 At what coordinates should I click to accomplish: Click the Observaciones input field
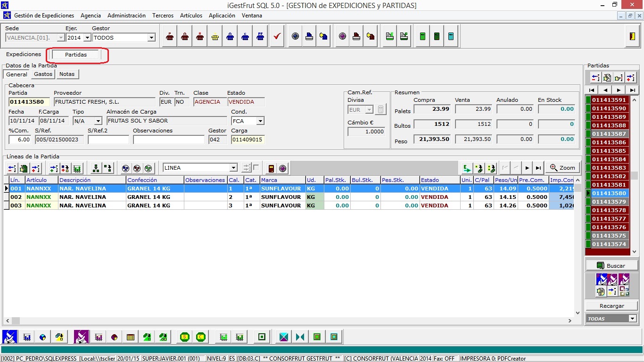click(x=168, y=140)
